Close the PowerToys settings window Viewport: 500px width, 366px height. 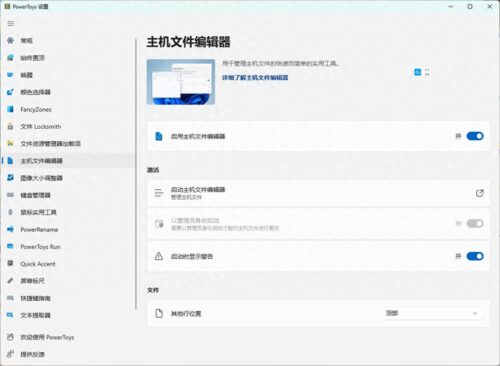490,7
